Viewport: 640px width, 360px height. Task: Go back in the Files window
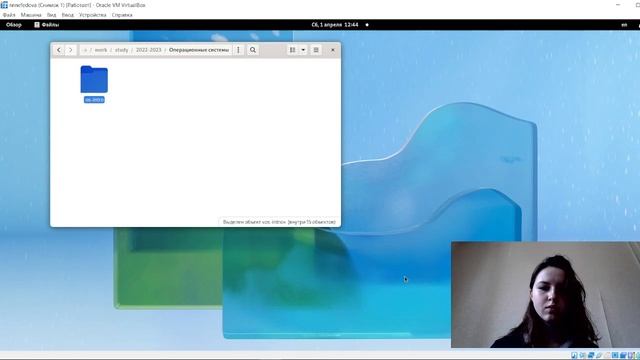coord(59,50)
